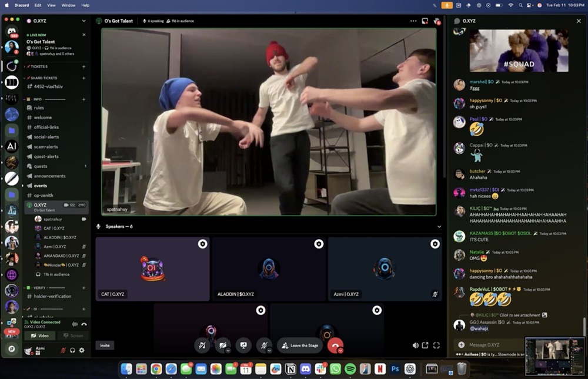Open Spotify from the Dock
Viewport: 588px width, 379px height.
(350, 369)
